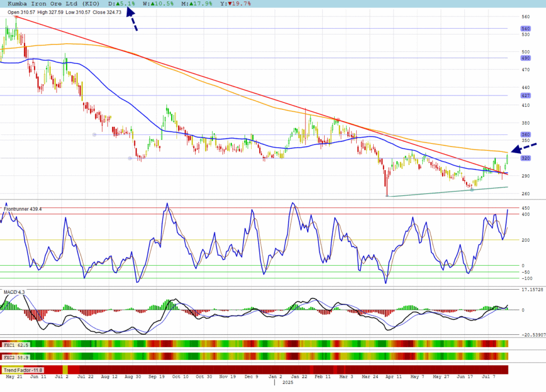Viewport: 546px width, 392px height.
Task: Click the Mar 24 date label
Action: (370, 377)
